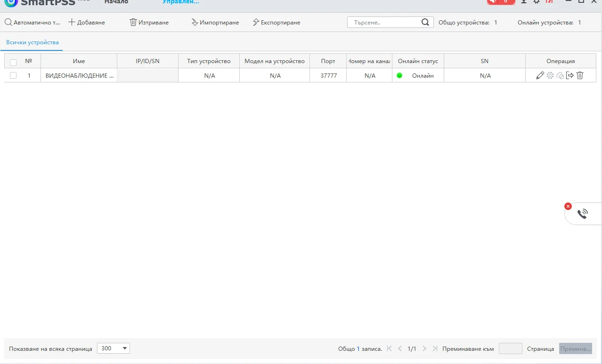Click Добавяне to add a device

point(87,22)
